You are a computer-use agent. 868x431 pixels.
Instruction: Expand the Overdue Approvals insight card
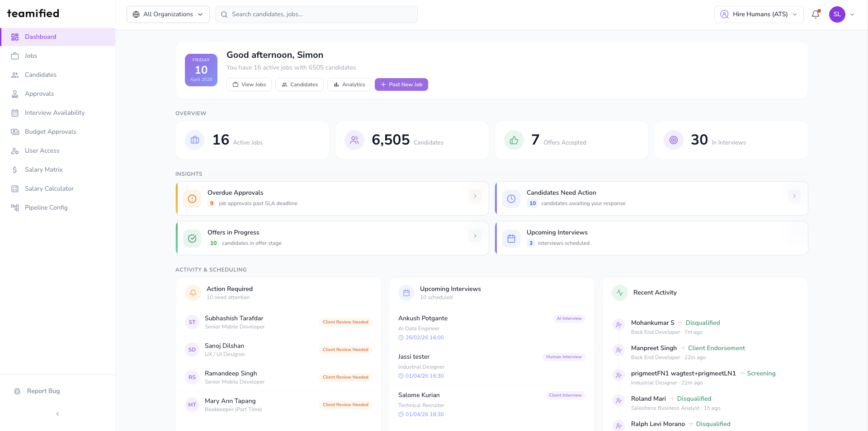coord(474,196)
